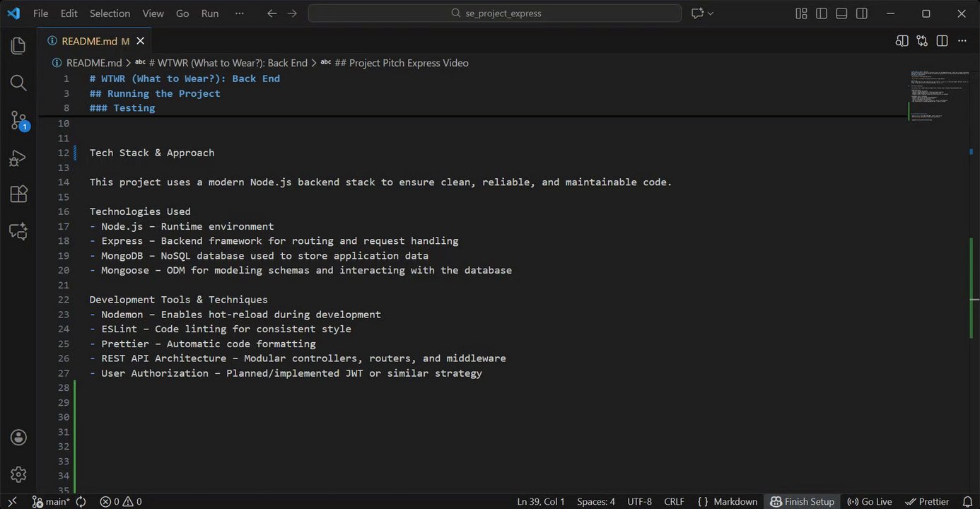Place cursor on 'Development Tools & Techniques' line
Viewport: 980px width, 509px height.
(179, 300)
